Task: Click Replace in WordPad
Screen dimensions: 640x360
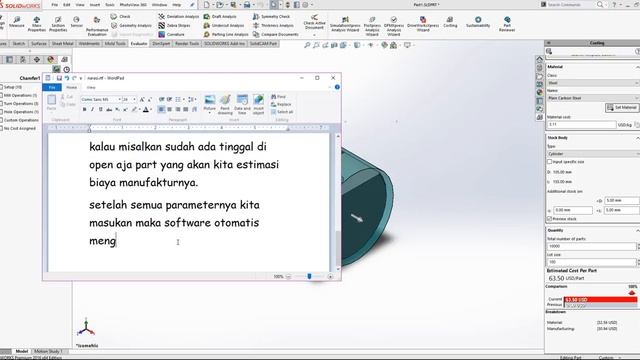Action: [281, 104]
